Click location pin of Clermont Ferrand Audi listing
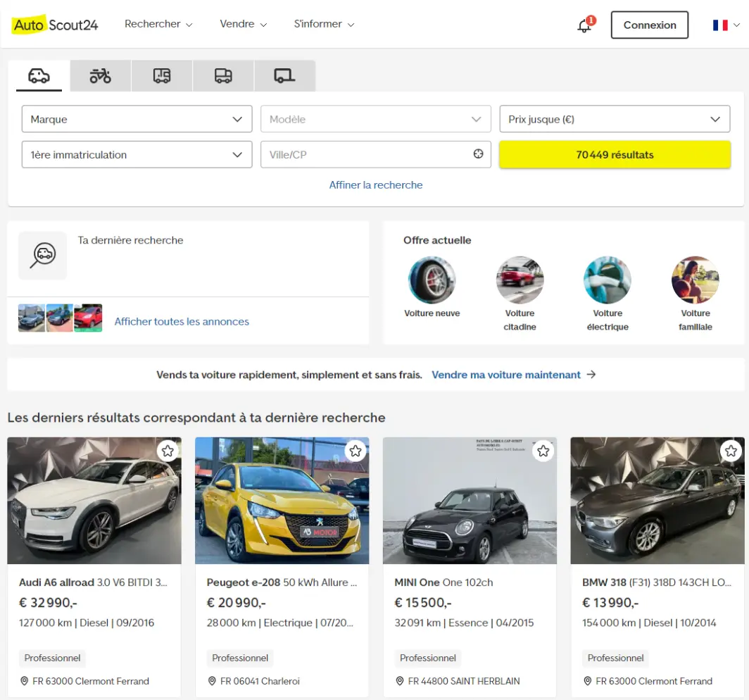The image size is (749, 700). click(x=25, y=681)
